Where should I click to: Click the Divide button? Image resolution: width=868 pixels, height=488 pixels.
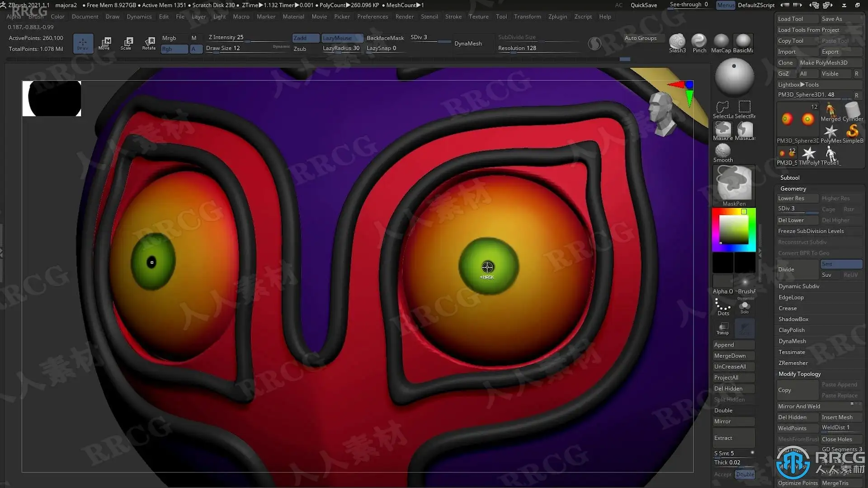(797, 269)
